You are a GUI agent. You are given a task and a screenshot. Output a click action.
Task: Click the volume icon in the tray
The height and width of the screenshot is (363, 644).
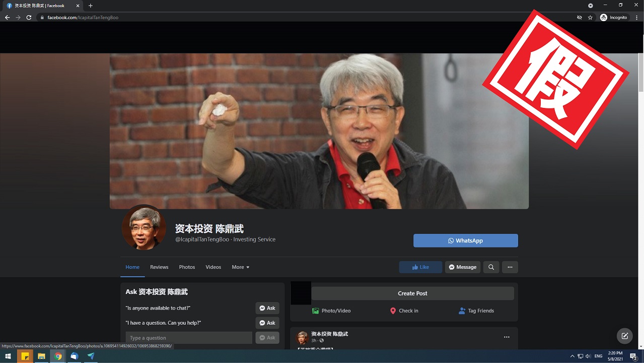click(x=588, y=356)
